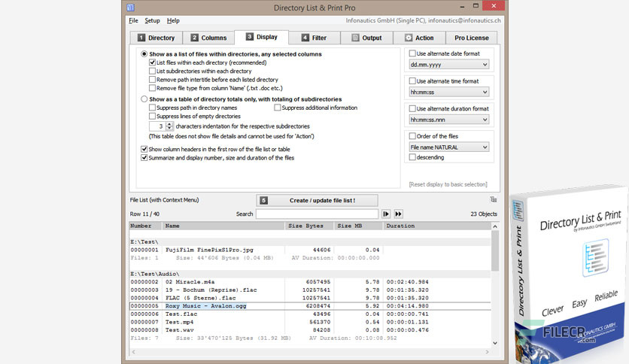Click the Directory List & Print product box image
Screen dimensions: 629x364
(570, 275)
